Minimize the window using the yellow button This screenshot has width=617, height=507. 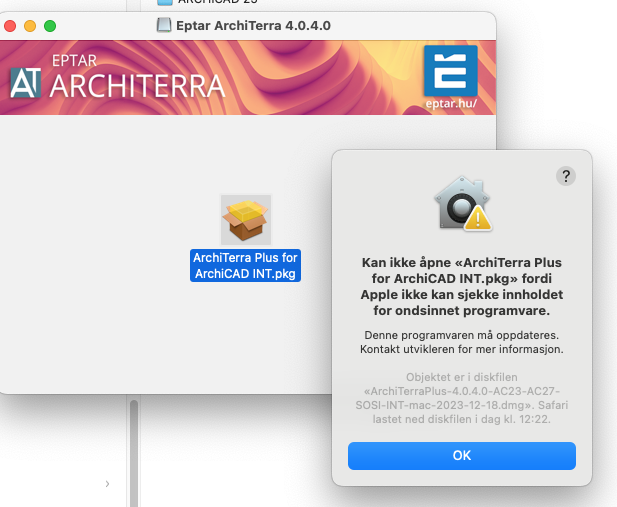click(31, 25)
